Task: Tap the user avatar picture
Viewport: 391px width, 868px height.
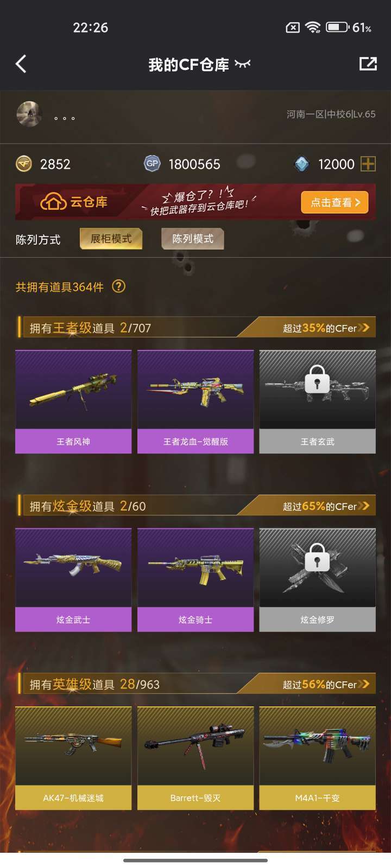Action: 29,114
